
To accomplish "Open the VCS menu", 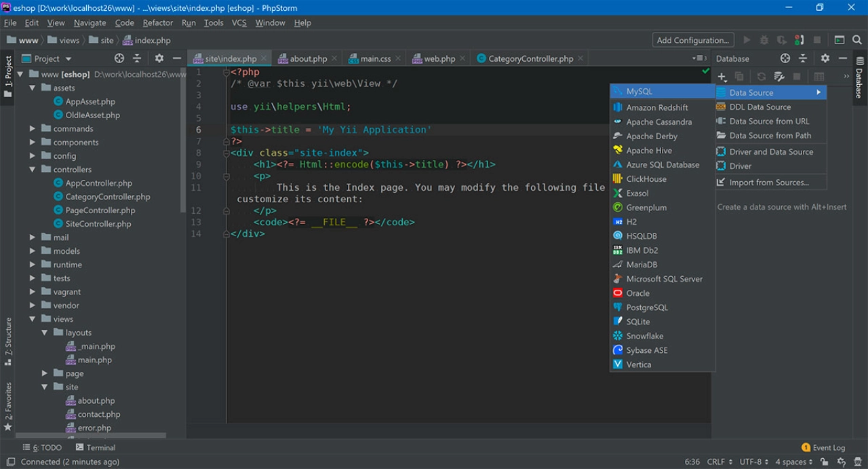I will coord(239,22).
